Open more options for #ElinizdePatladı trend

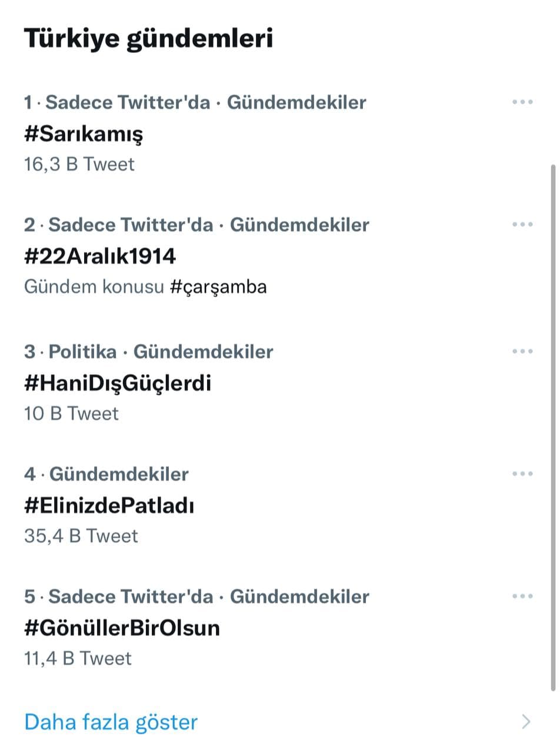pos(522,474)
